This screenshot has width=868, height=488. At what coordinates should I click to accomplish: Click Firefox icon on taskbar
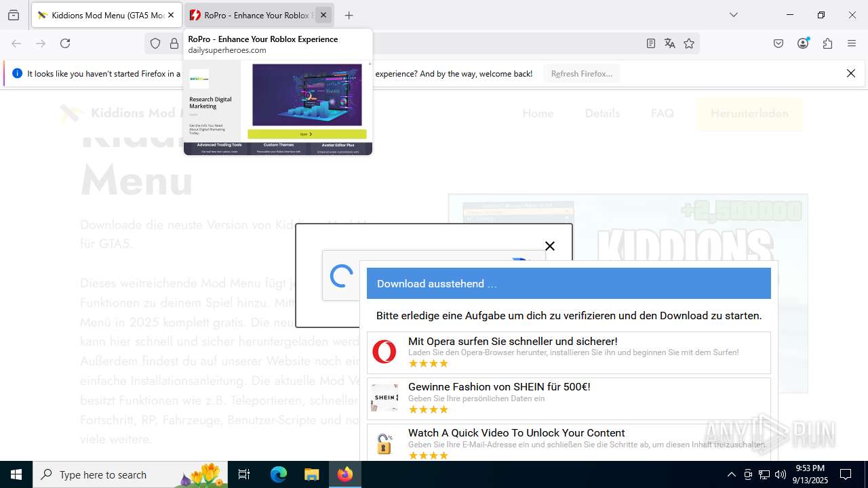tap(345, 474)
